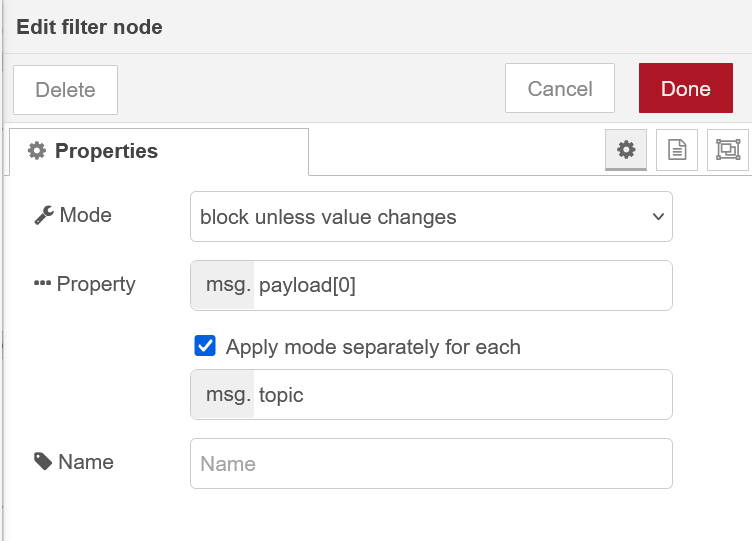This screenshot has height=541, width=752.
Task: Click the 'Apply mode separately for each' label
Action: point(373,347)
